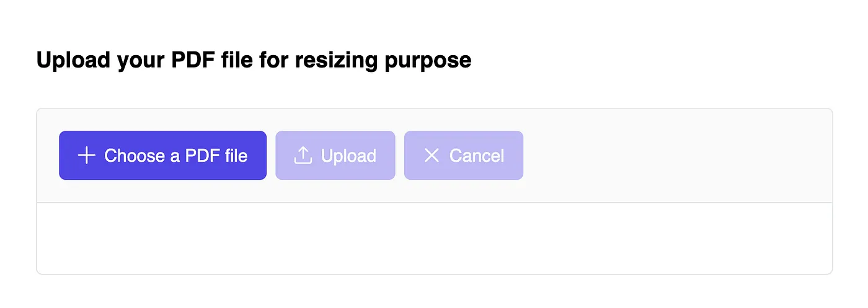Browse for a PDF with the dark purple button

pos(162,156)
